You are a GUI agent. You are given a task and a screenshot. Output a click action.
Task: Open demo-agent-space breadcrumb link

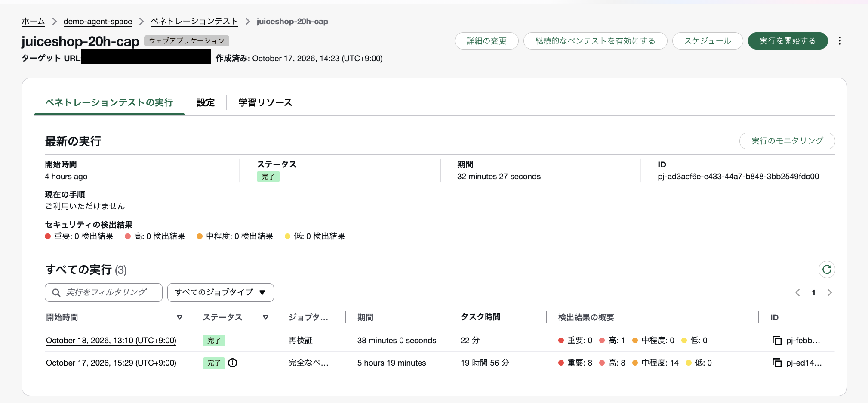tap(98, 22)
